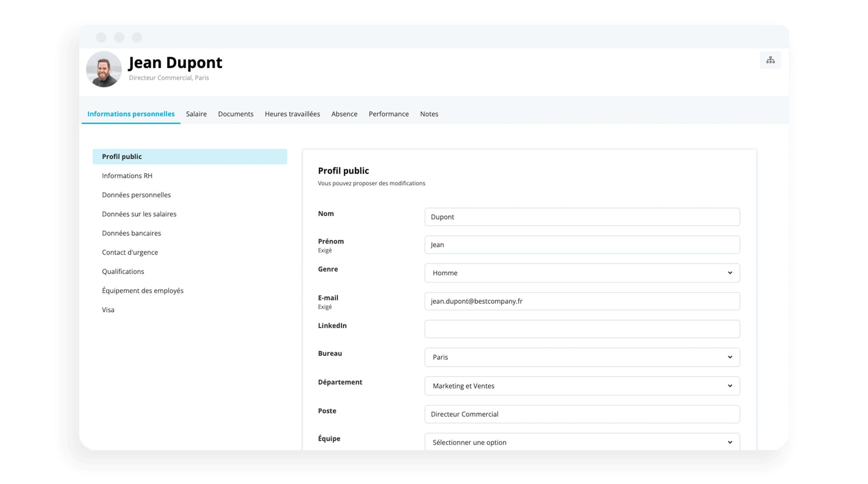Click Jean Dupont's profile photo

tap(104, 70)
